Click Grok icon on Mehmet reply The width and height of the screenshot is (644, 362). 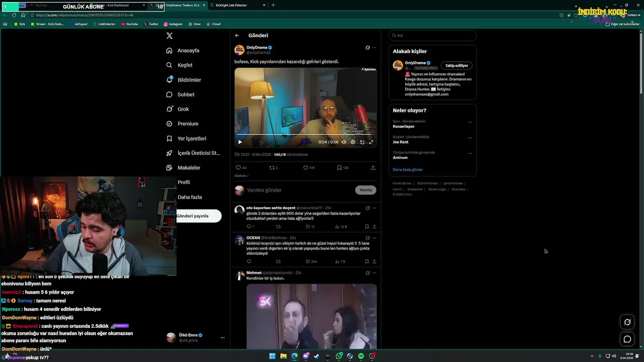[x=368, y=273]
